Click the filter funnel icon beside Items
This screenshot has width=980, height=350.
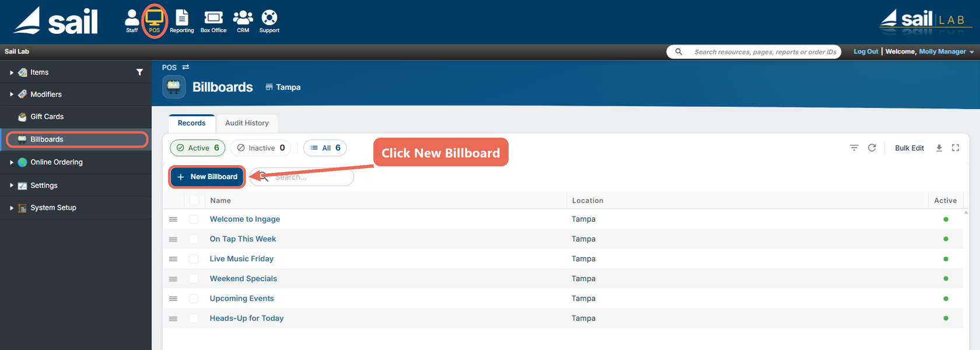139,72
